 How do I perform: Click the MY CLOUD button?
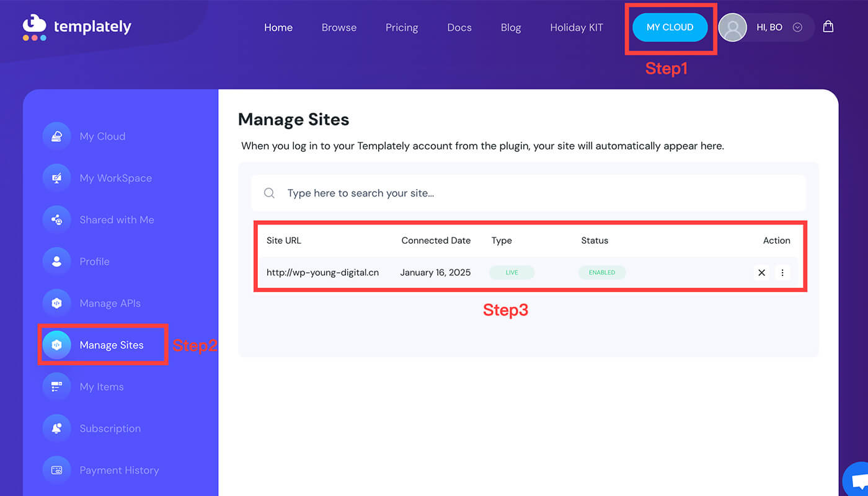670,27
